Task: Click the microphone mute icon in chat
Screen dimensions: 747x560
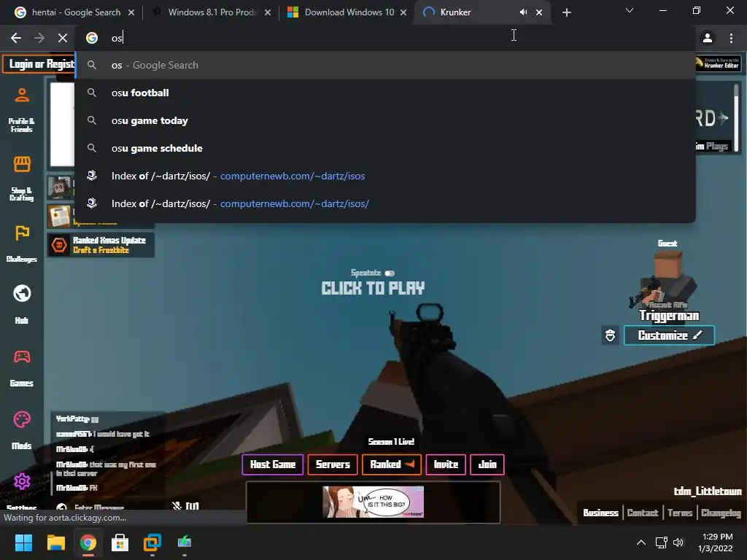Action: [177, 506]
